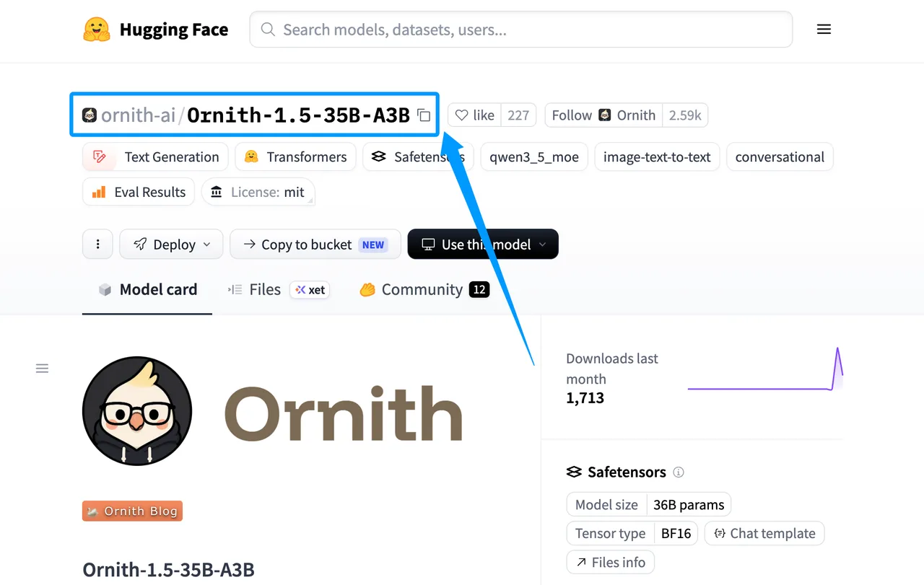This screenshot has width=924, height=585.
Task: Click the 1,713 downloads number
Action: (585, 398)
